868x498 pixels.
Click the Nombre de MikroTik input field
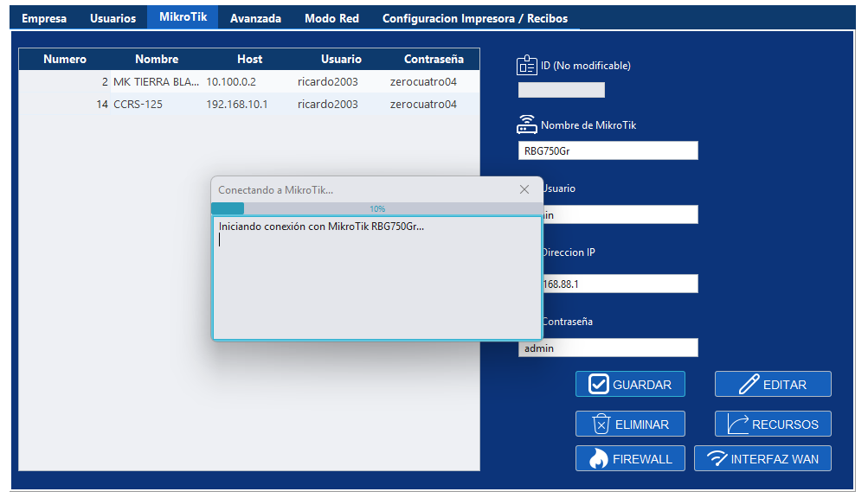tap(608, 150)
